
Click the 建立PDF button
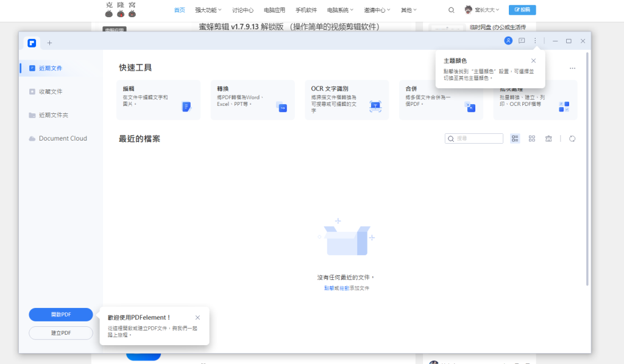pos(61,333)
